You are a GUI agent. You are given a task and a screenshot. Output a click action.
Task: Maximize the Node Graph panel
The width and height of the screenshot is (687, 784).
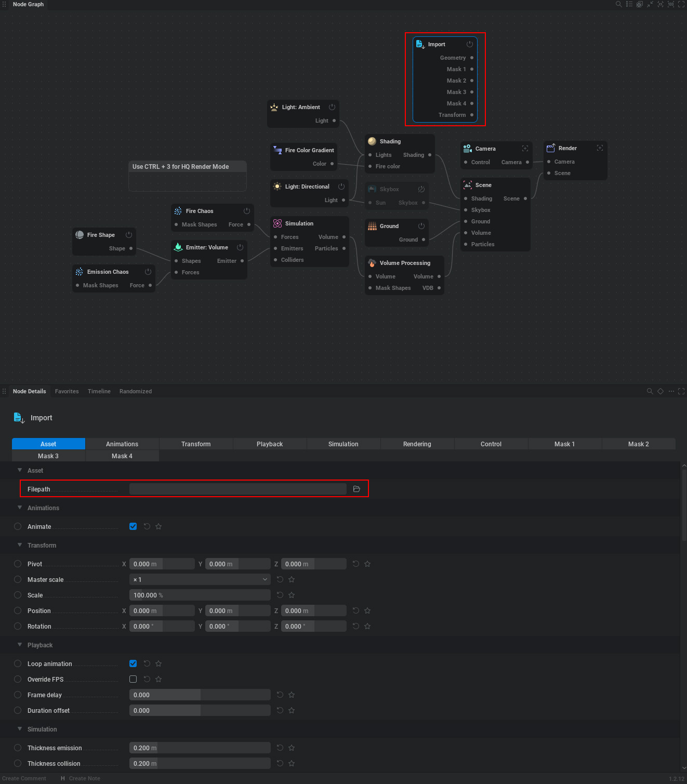[x=681, y=4]
